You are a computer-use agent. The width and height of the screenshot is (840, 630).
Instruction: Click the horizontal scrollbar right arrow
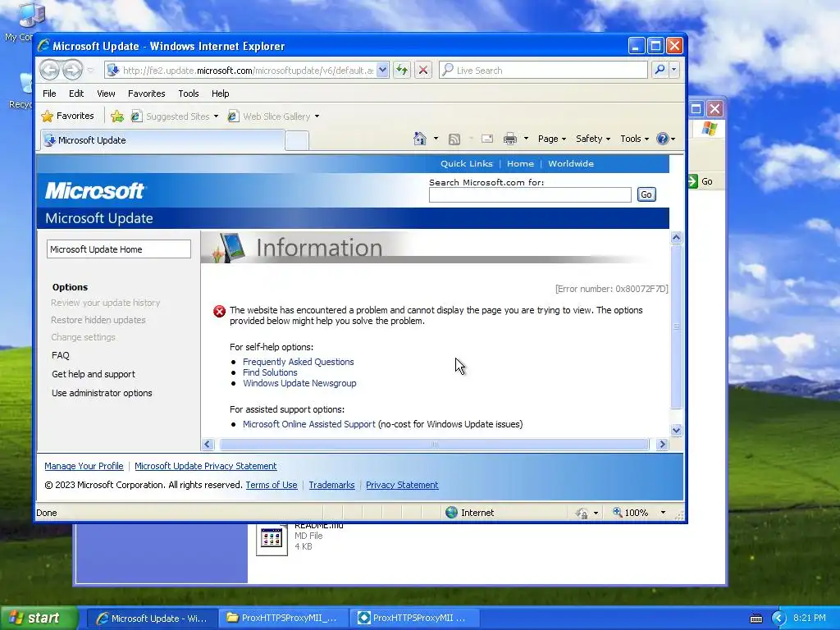pyautogui.click(x=662, y=444)
